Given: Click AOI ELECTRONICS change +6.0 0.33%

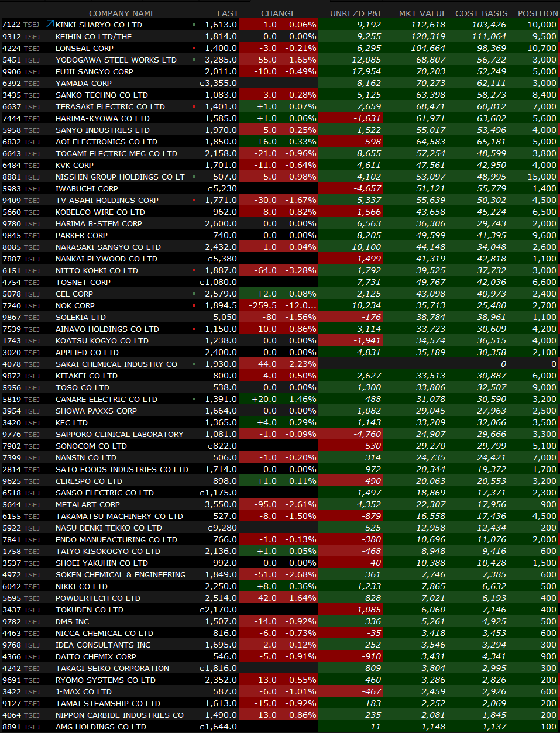Looking at the screenshot, I should coord(279,142).
